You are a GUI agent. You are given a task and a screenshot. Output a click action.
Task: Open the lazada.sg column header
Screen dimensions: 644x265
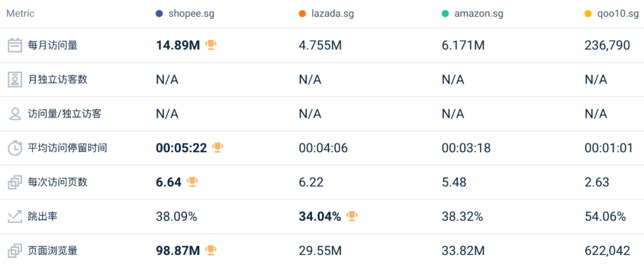click(332, 14)
